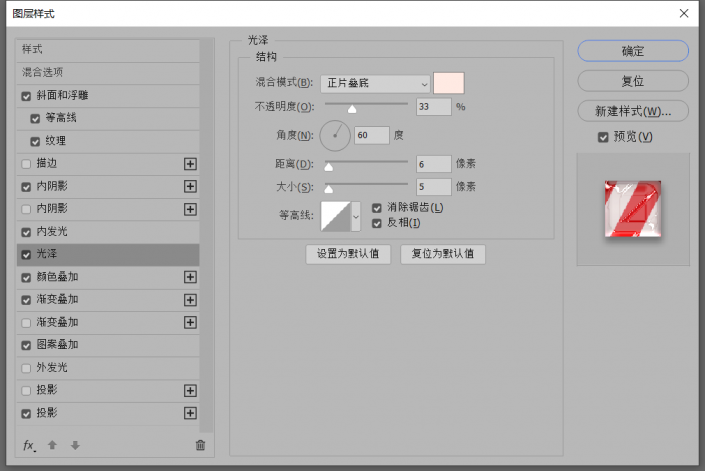Open the satin color swatch picker
Image resolution: width=705 pixels, height=471 pixels.
[449, 83]
